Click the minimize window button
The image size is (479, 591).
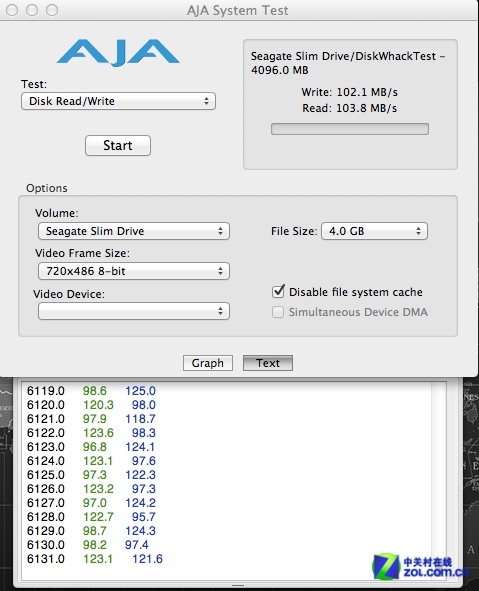pos(32,10)
